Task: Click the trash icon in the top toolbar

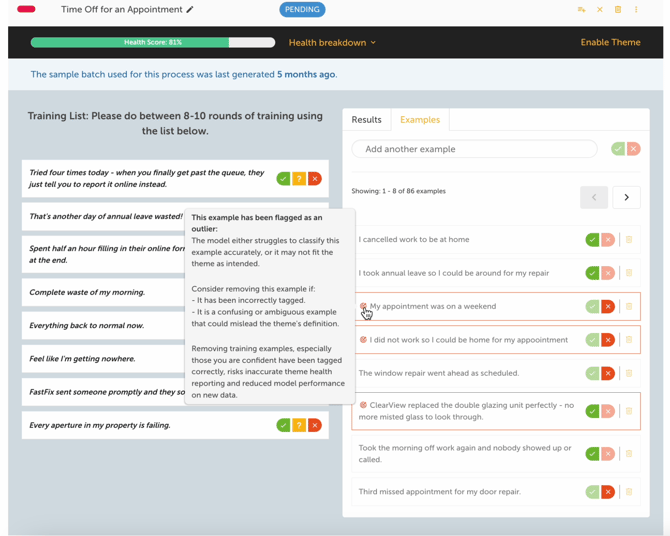Action: pos(618,10)
